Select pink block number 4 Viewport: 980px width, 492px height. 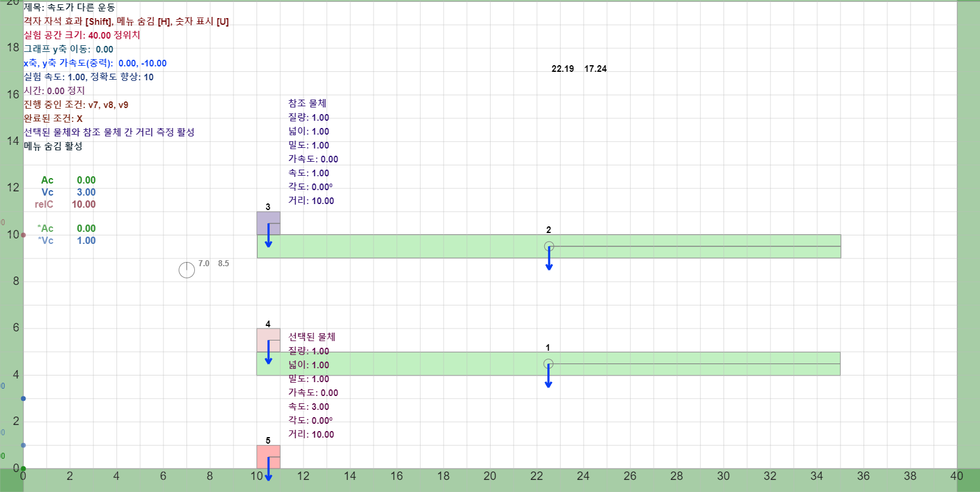click(x=269, y=340)
